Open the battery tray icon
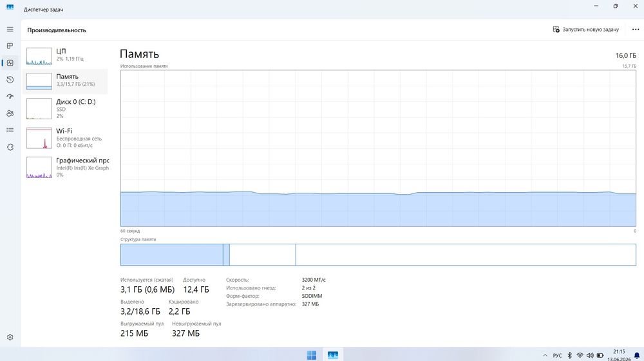The height and width of the screenshot is (361, 644). tap(600, 355)
